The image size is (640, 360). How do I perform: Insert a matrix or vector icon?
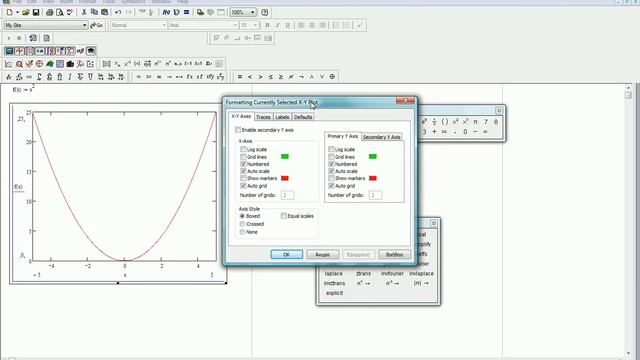click(x=107, y=64)
